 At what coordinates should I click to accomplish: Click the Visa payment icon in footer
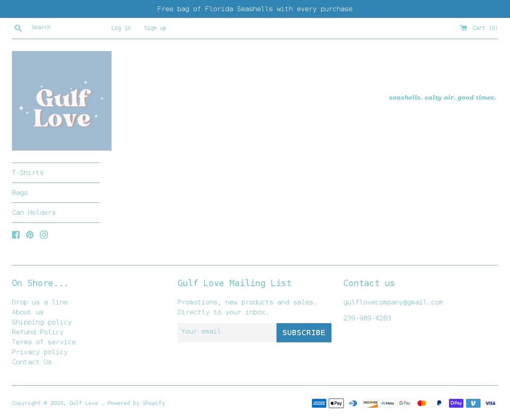click(490, 403)
